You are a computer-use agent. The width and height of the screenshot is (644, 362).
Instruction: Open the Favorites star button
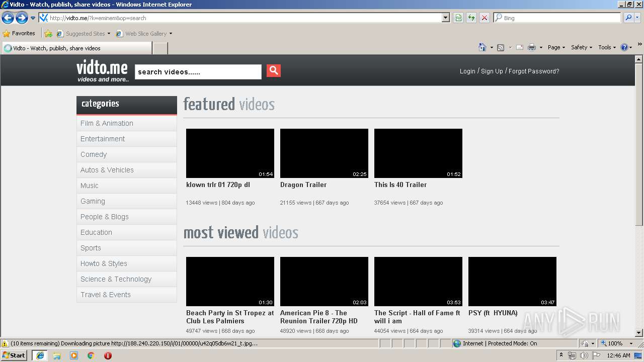[19, 33]
